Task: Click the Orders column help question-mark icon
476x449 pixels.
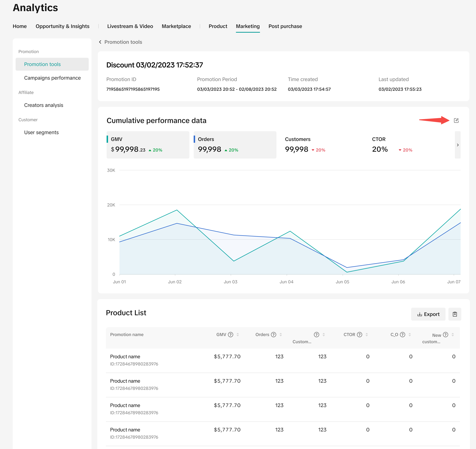Action: [273, 334]
